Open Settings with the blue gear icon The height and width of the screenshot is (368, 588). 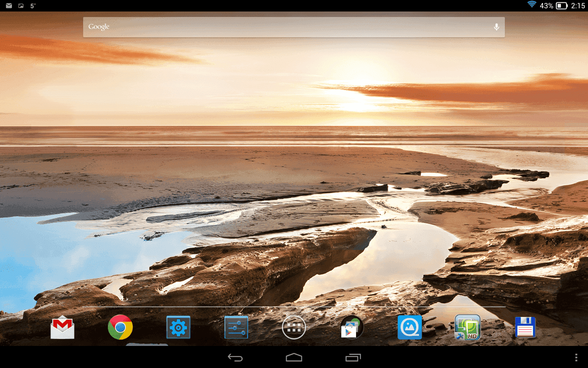pyautogui.click(x=178, y=328)
